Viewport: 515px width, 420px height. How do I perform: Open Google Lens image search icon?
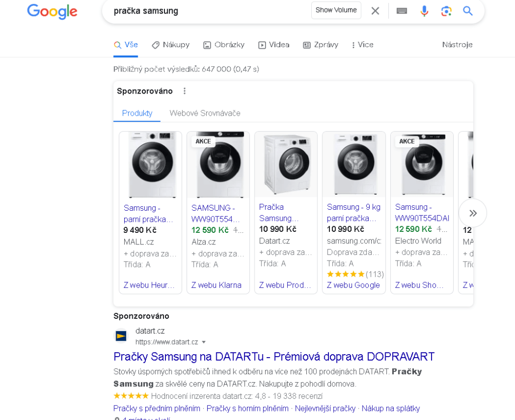[446, 11]
